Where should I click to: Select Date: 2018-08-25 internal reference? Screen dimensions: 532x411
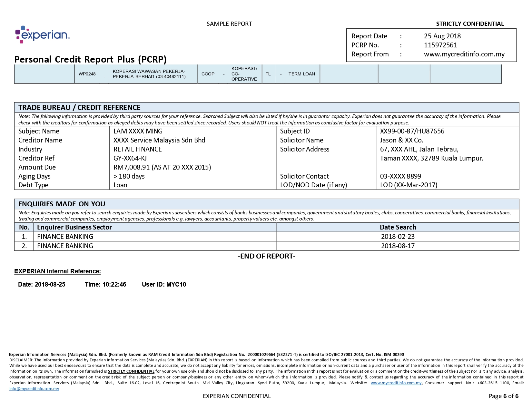pyautogui.click(x=42, y=285)
